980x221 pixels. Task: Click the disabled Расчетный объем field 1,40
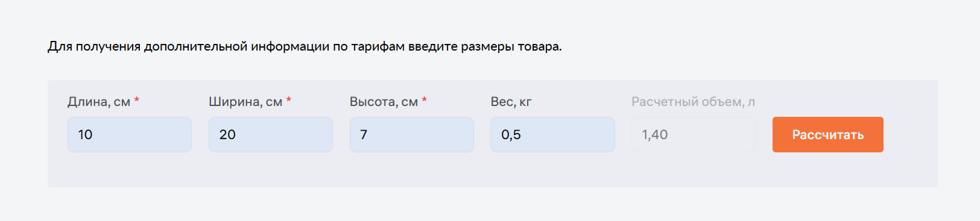(693, 134)
